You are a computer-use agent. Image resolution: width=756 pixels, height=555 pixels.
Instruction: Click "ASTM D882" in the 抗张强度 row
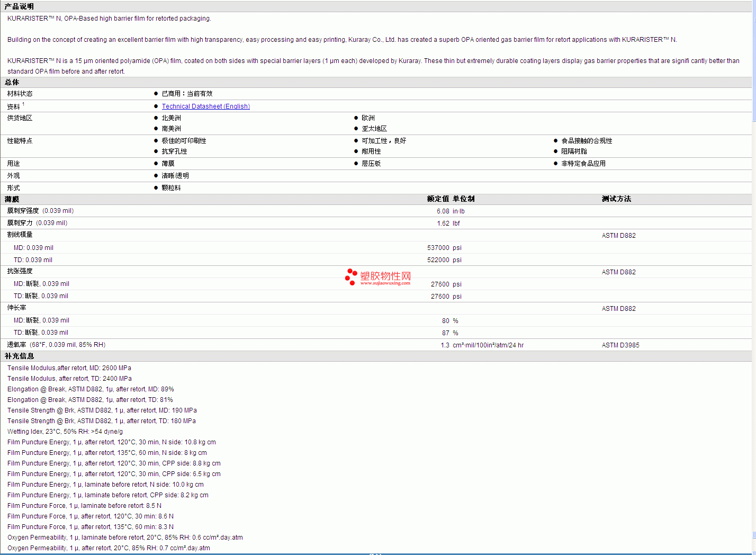click(619, 272)
